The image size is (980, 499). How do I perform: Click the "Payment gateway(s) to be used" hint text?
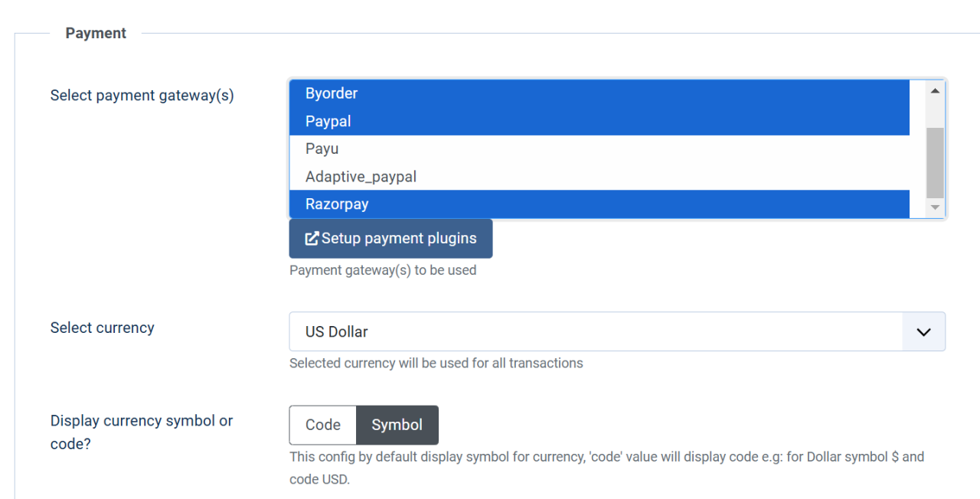pyautogui.click(x=383, y=270)
